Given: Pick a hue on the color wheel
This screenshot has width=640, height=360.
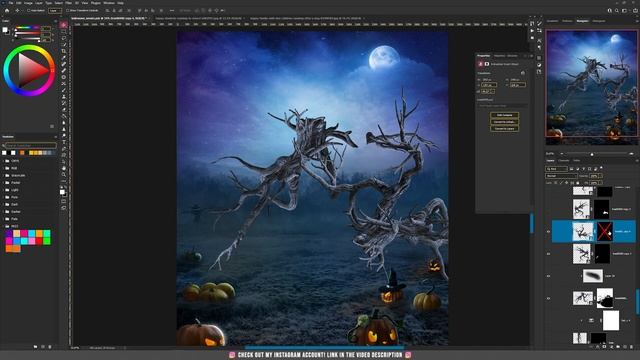Looking at the screenshot, I should click(29, 70).
